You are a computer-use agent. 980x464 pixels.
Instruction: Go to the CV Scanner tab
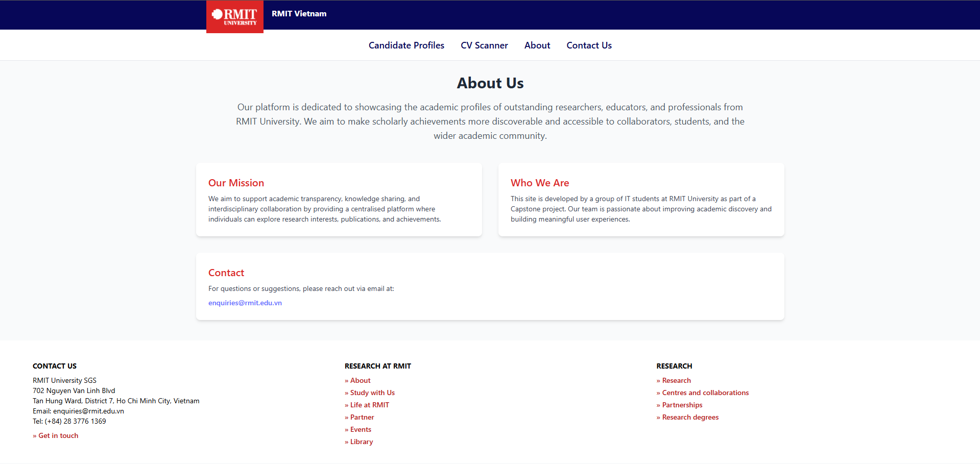point(484,45)
